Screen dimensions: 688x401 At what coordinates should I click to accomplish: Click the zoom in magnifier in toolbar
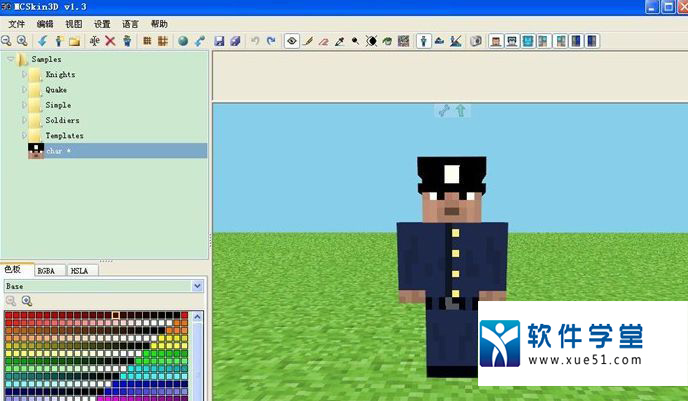22,41
